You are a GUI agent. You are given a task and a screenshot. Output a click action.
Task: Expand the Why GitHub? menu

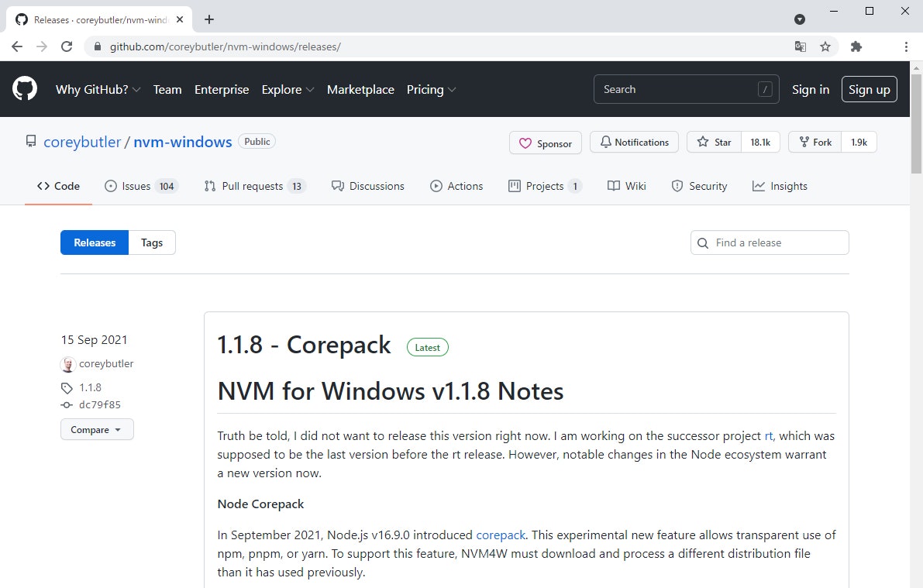point(98,89)
